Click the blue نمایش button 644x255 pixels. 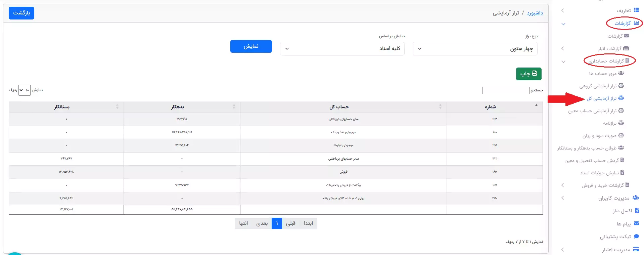tap(251, 46)
